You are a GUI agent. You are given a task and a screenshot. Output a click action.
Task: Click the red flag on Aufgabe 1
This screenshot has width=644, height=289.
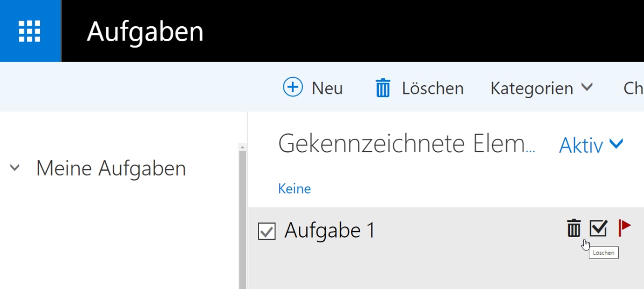click(625, 227)
